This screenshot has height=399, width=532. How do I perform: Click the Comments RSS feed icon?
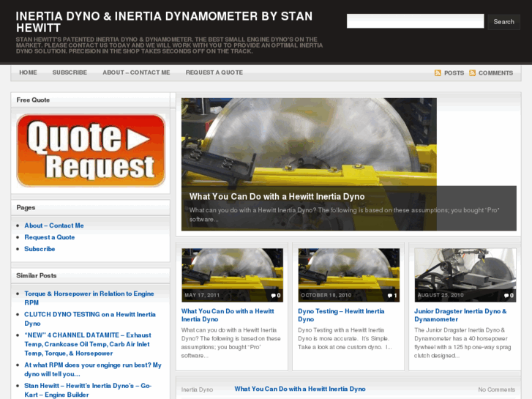pyautogui.click(x=472, y=73)
